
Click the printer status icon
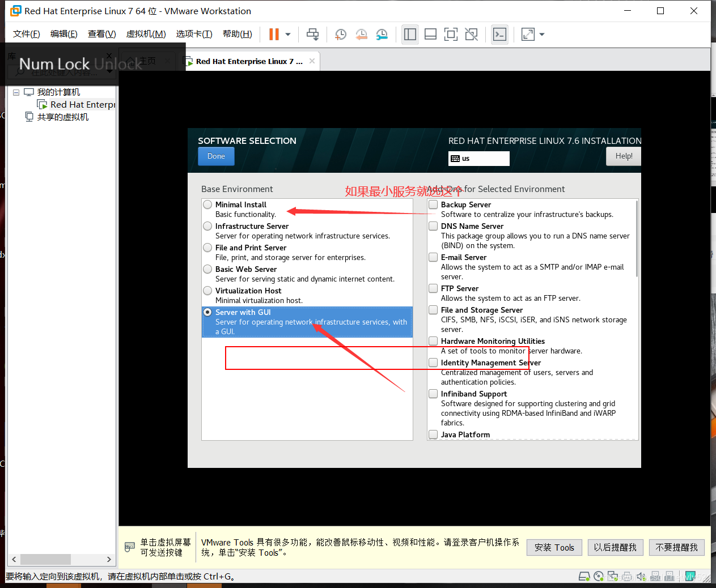pos(627,577)
